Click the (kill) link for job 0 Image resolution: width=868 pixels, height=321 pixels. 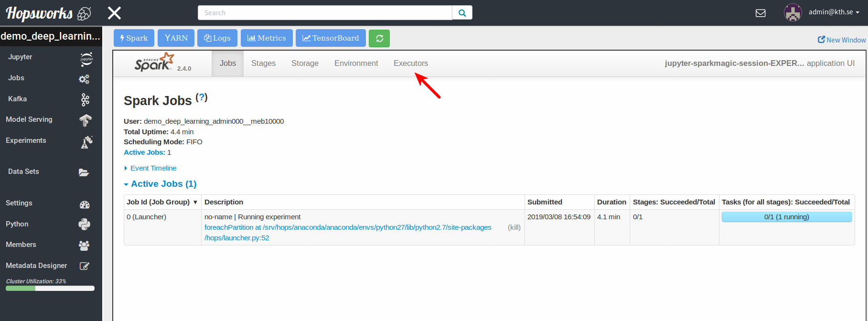514,227
